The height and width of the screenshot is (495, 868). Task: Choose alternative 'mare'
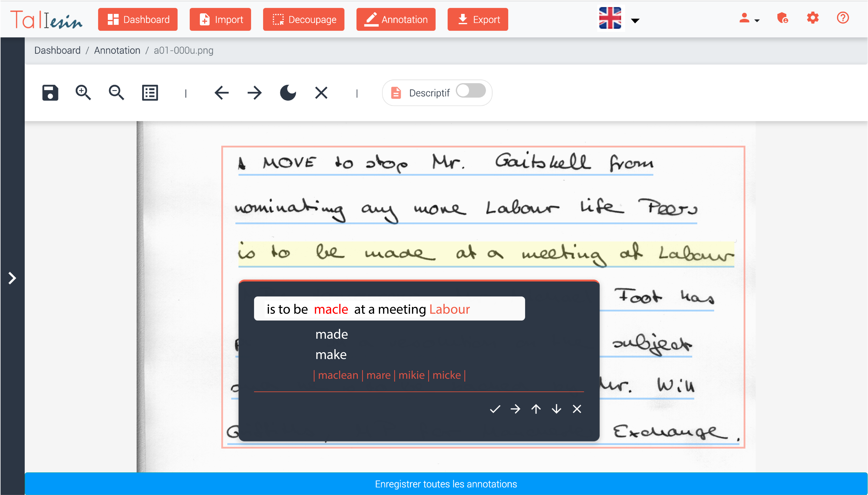point(379,375)
